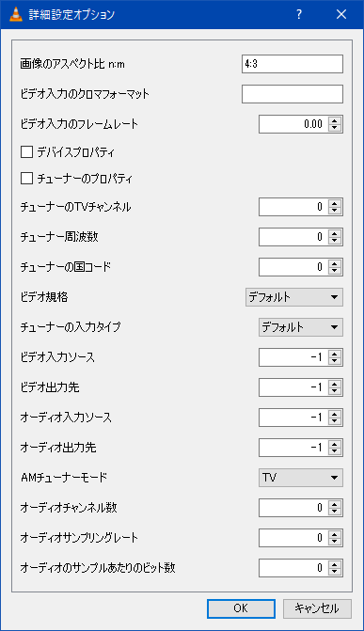Increase チューナー周波数 with up arrow
364x631 pixels.
click(334, 233)
